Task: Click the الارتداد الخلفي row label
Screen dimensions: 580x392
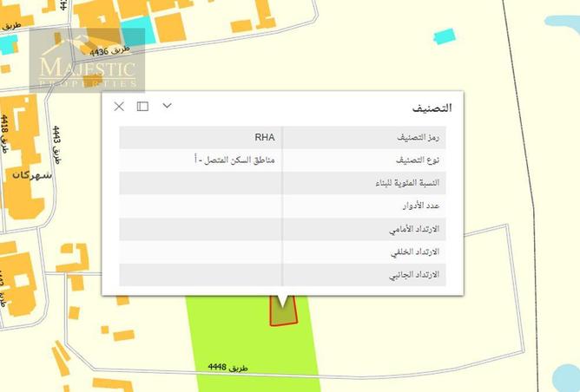Action: tap(415, 252)
